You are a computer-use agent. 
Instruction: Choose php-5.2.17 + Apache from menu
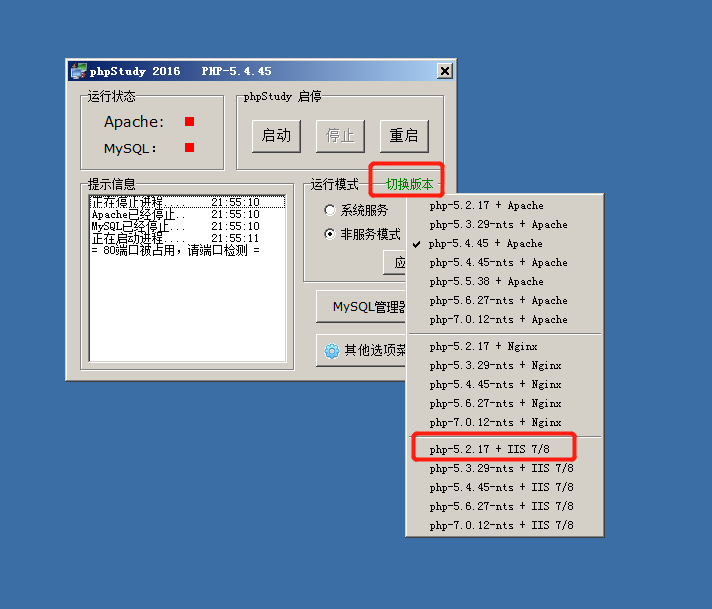click(504, 205)
